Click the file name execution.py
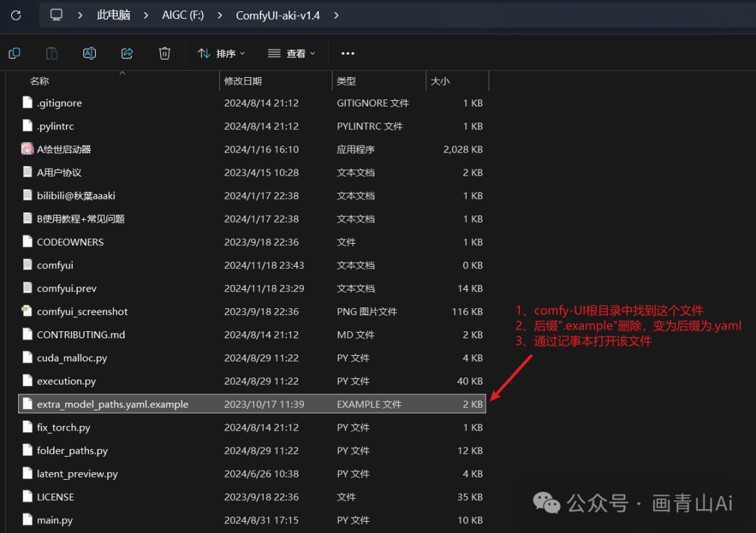Image resolution: width=756 pixels, height=533 pixels. [66, 381]
